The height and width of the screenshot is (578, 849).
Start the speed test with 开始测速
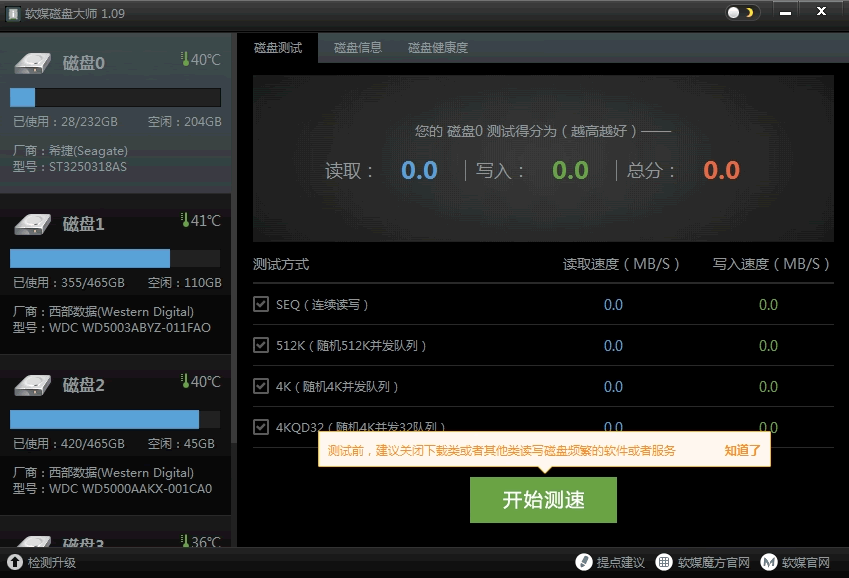click(x=543, y=500)
